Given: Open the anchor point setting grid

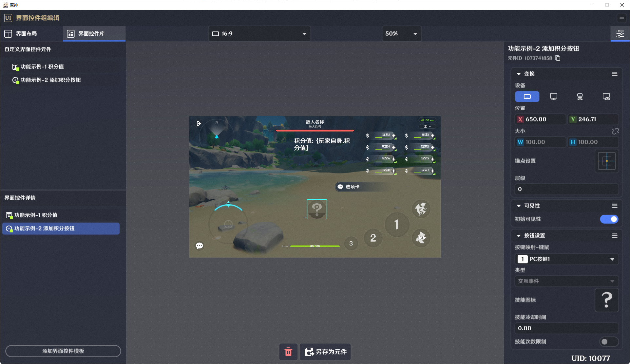Looking at the screenshot, I should [607, 161].
